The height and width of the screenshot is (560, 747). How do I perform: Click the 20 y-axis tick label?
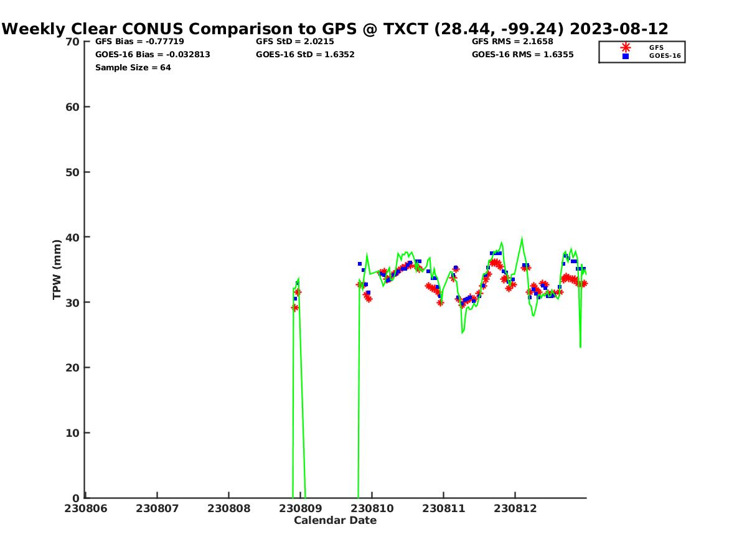coord(73,368)
